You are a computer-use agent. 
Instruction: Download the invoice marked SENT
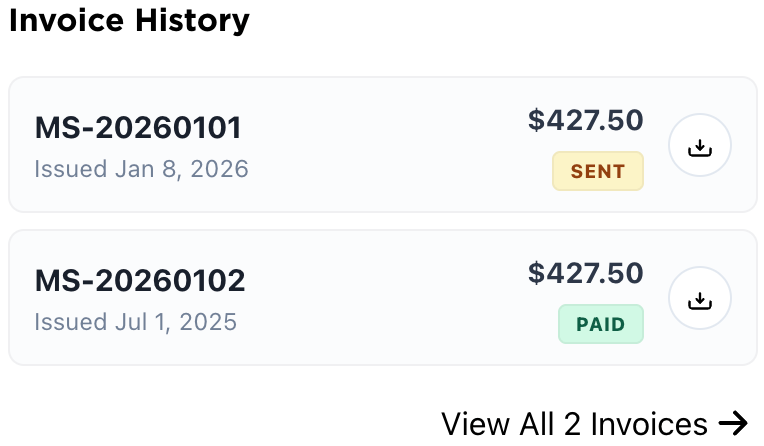point(700,146)
